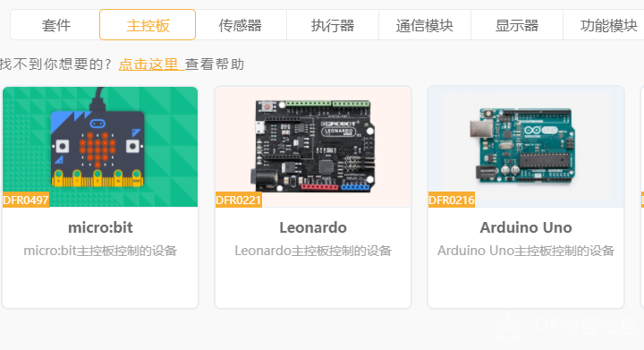
Task: Click the Arduino Uno card title
Action: [x=526, y=227]
